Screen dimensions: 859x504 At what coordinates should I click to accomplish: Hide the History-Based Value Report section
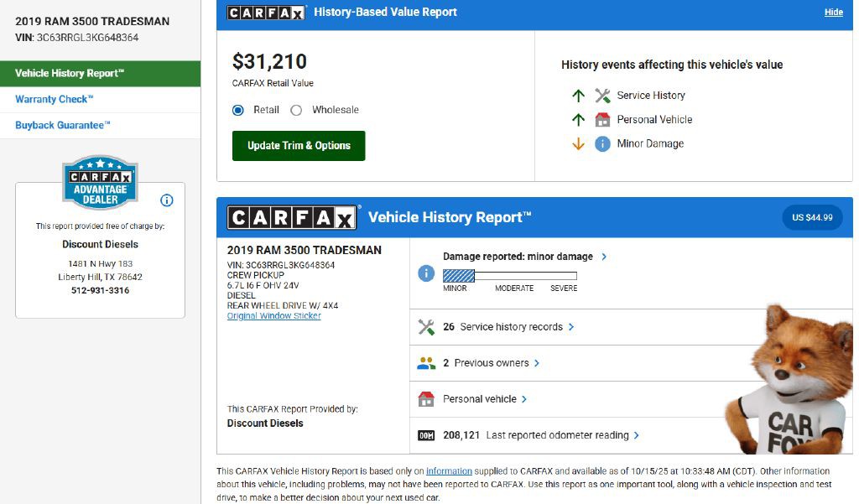(x=833, y=13)
